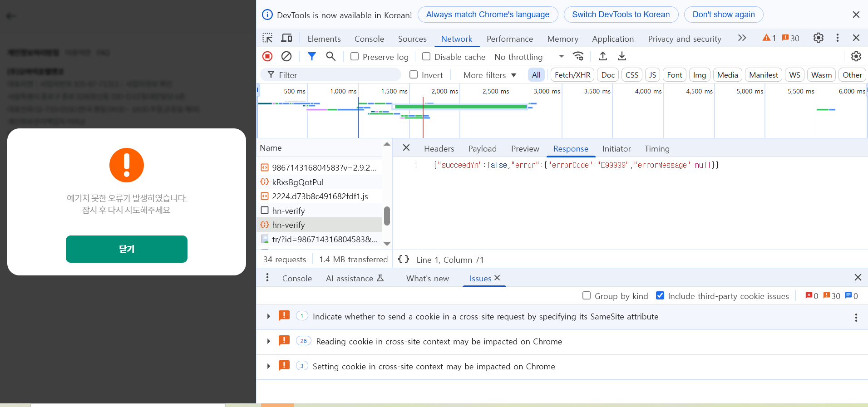Enable the Preserve log checkbox
The image size is (868, 407).
pyautogui.click(x=355, y=57)
